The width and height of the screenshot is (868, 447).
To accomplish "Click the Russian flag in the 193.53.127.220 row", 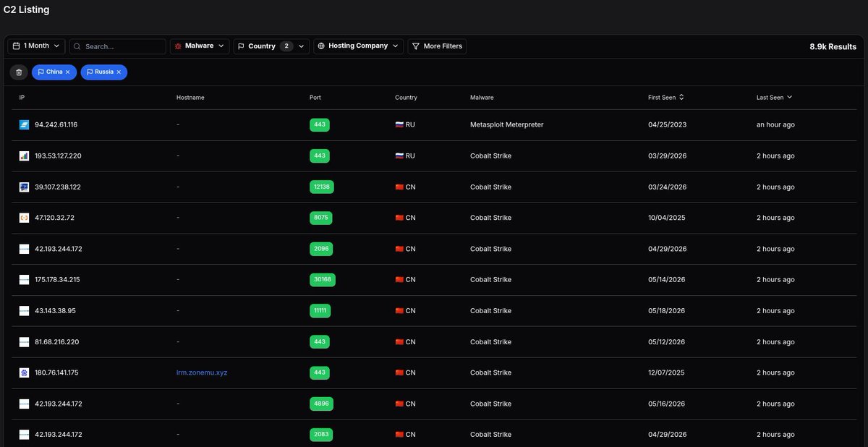I will [399, 156].
